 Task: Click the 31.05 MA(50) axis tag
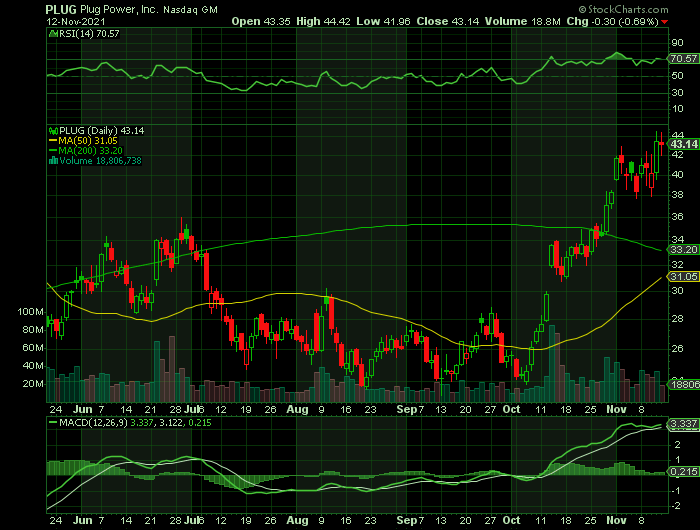coord(683,277)
